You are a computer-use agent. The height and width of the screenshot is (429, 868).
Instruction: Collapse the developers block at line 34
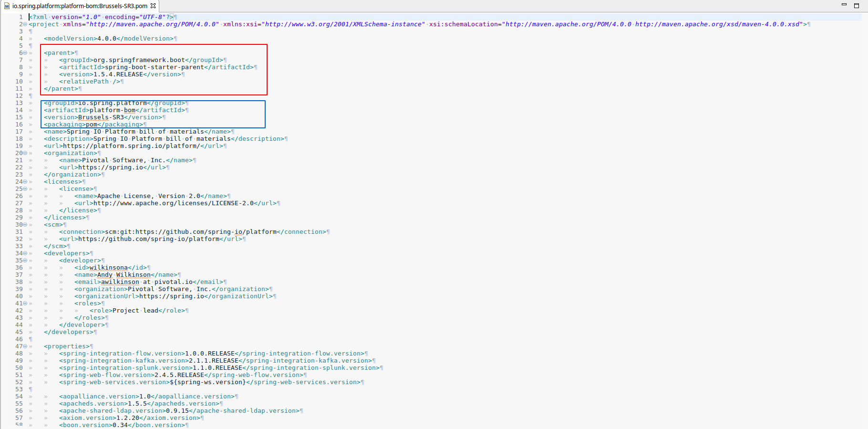pos(25,253)
